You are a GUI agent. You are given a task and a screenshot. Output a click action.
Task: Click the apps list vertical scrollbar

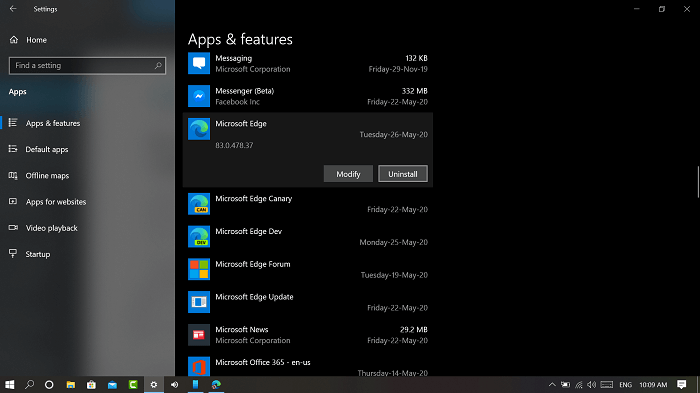click(698, 182)
